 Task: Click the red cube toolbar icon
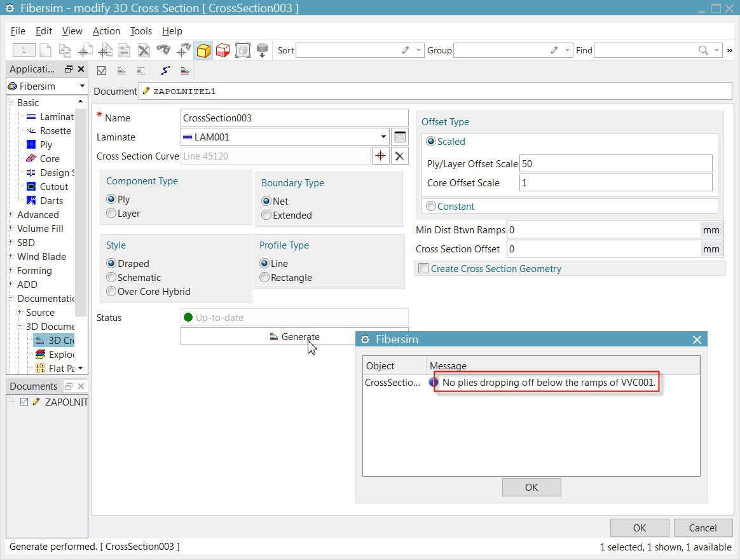click(223, 50)
